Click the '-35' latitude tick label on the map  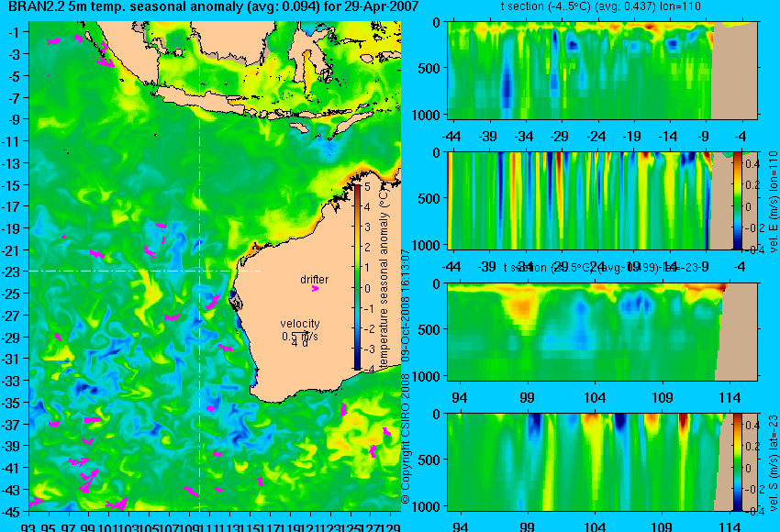point(10,403)
